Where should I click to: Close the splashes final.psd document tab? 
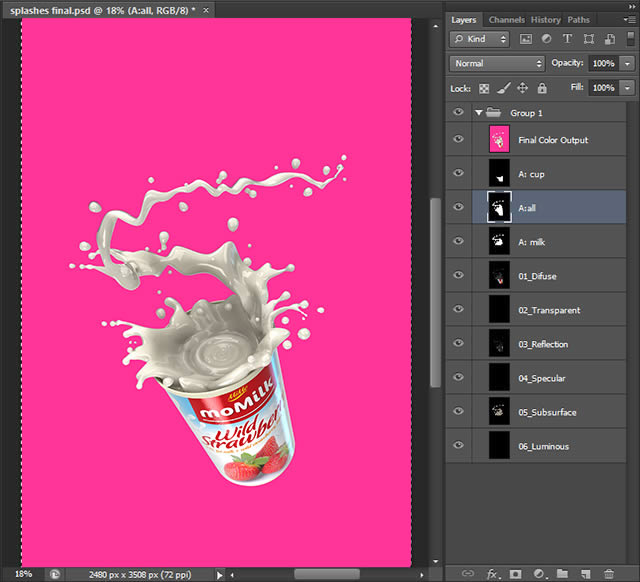point(206,10)
